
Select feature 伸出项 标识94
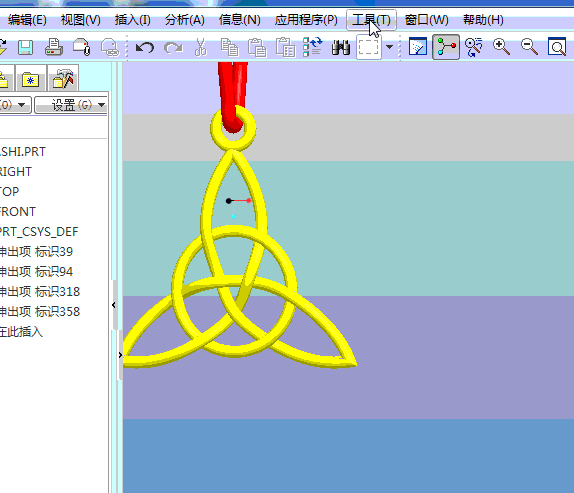point(36,272)
